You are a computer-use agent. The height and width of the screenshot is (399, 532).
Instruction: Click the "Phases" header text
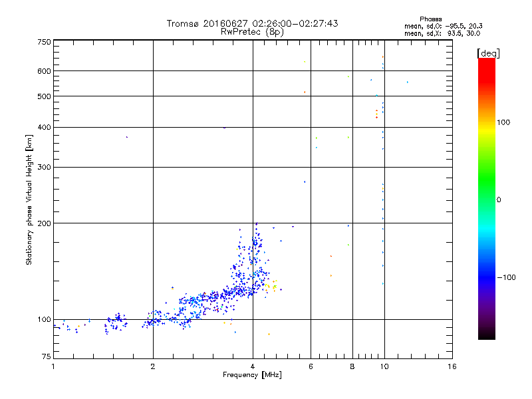coord(430,19)
